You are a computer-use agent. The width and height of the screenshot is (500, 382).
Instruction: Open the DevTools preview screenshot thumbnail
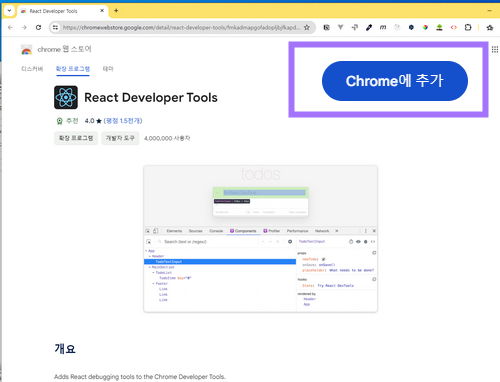pyautogui.click(x=260, y=239)
